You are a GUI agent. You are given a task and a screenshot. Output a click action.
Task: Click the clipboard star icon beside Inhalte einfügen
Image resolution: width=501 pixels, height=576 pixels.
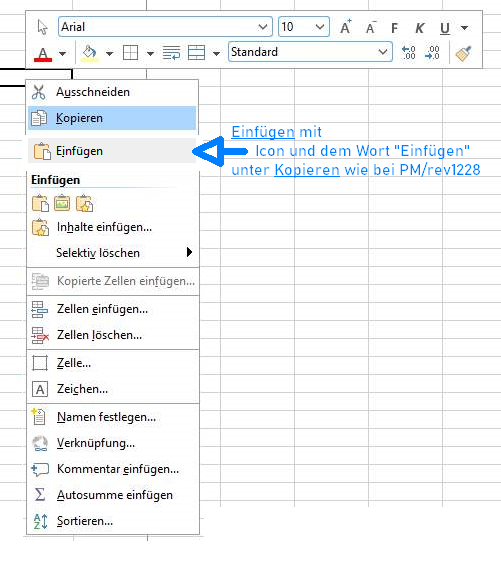(40, 227)
